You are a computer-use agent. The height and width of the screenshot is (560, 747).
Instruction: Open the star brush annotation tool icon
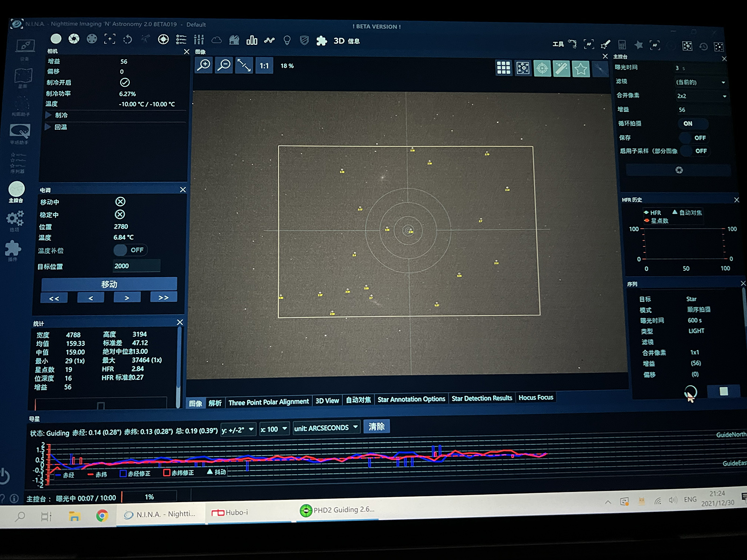click(x=606, y=45)
